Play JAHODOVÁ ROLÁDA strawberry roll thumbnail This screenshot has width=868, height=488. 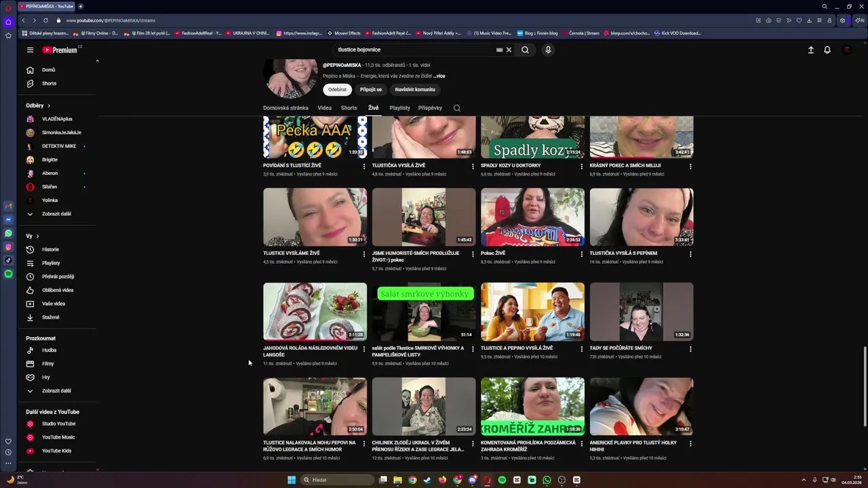315,311
